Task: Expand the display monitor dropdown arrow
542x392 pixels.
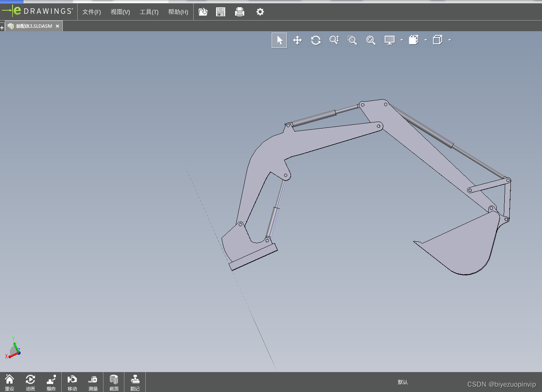Action: point(402,40)
